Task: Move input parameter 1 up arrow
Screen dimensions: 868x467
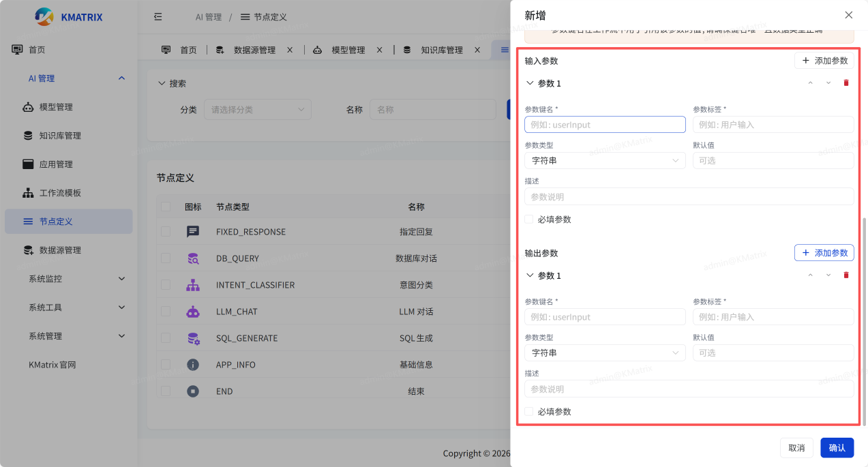Action: pos(810,83)
